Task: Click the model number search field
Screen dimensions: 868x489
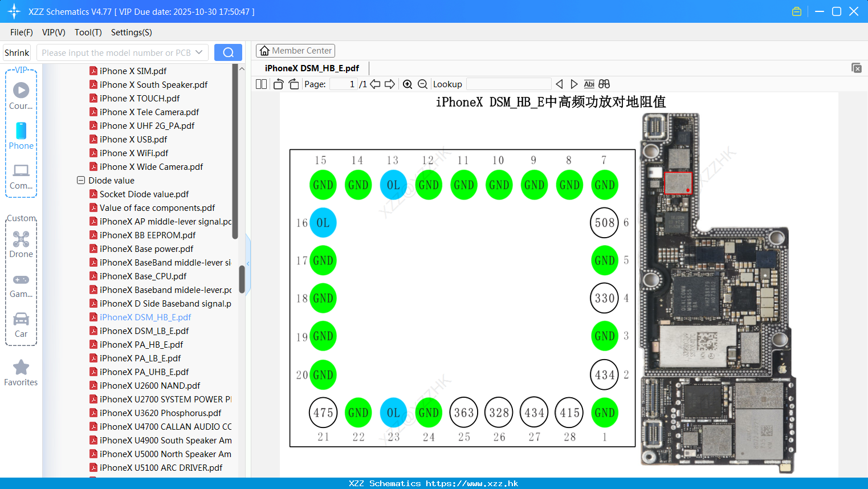Action: pos(116,52)
